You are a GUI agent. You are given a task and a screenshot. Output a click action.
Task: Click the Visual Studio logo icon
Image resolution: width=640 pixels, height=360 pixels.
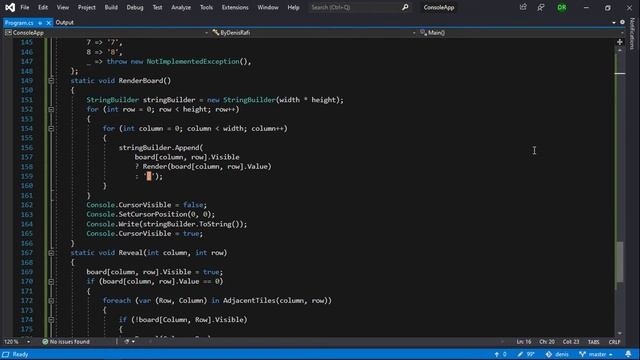click(x=10, y=7)
